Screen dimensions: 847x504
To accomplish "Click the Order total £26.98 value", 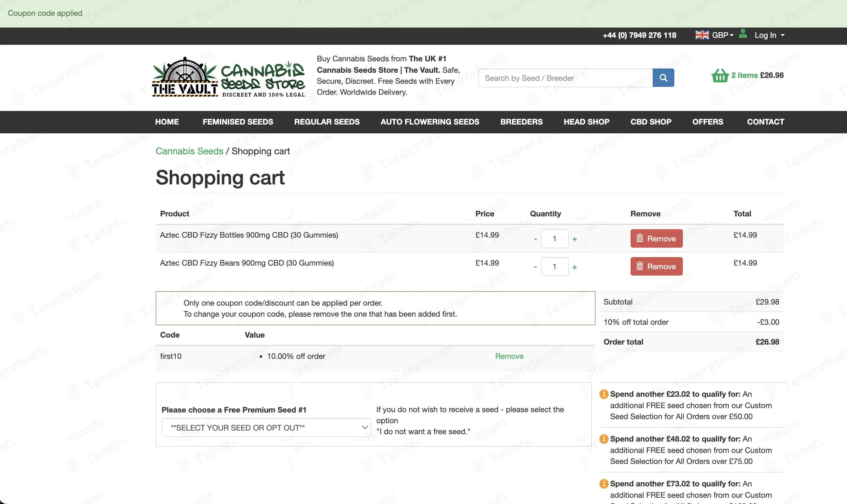I will [767, 342].
